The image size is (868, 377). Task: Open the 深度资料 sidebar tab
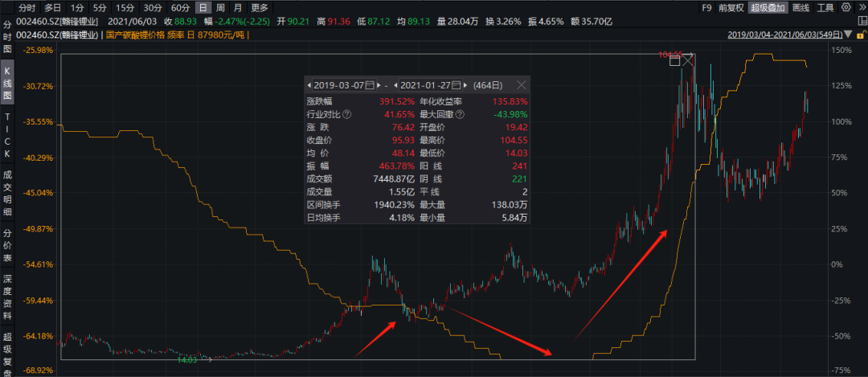7,297
